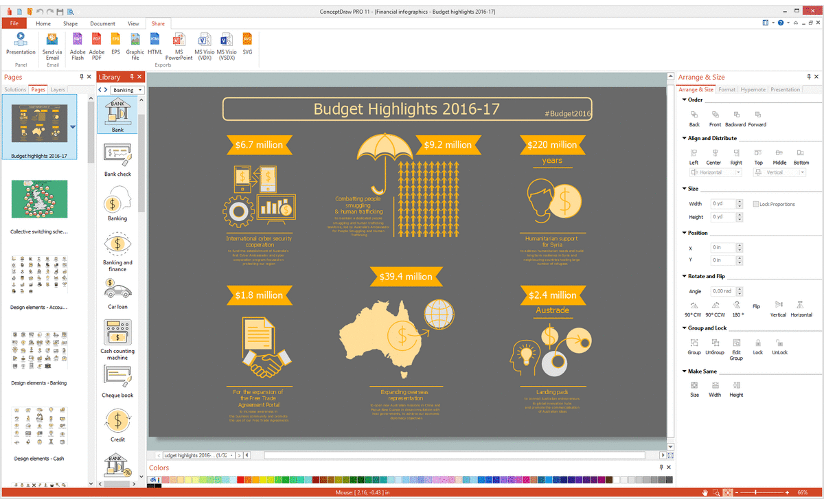The width and height of the screenshot is (824, 504).
Task: Rotate 90° CCW
Action: coord(716,309)
